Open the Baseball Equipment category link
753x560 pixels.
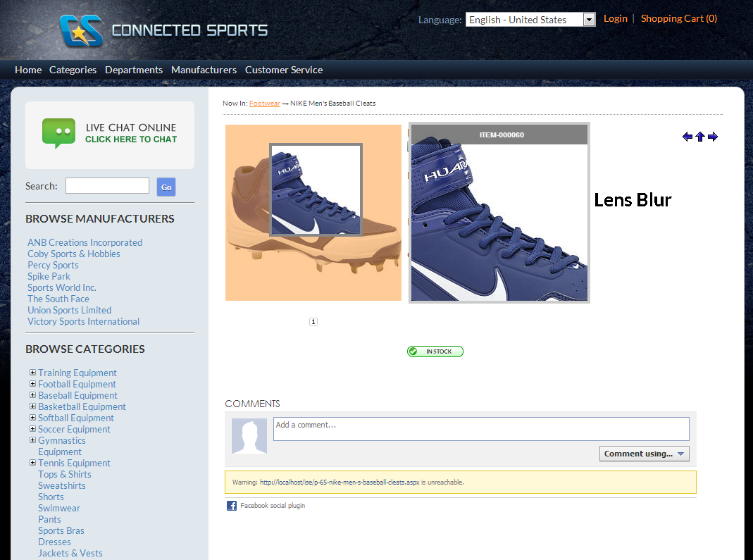(x=77, y=396)
